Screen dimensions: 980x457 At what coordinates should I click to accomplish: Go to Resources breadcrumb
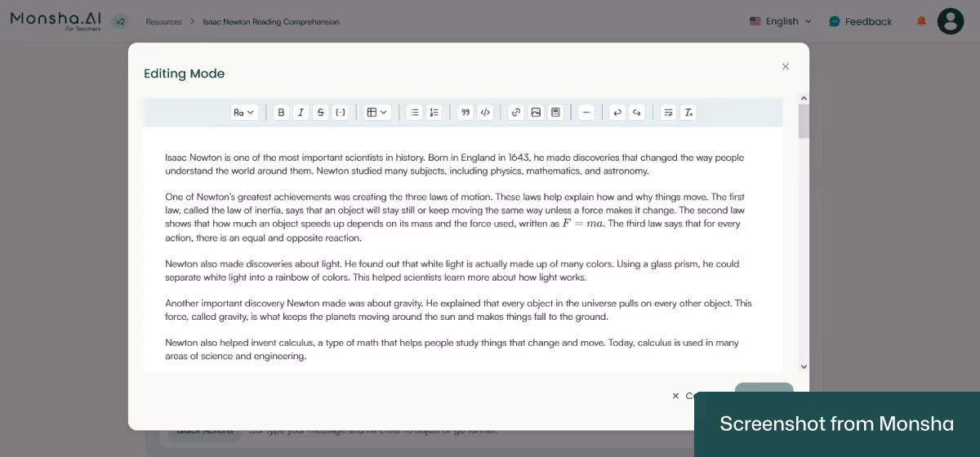(x=164, y=22)
